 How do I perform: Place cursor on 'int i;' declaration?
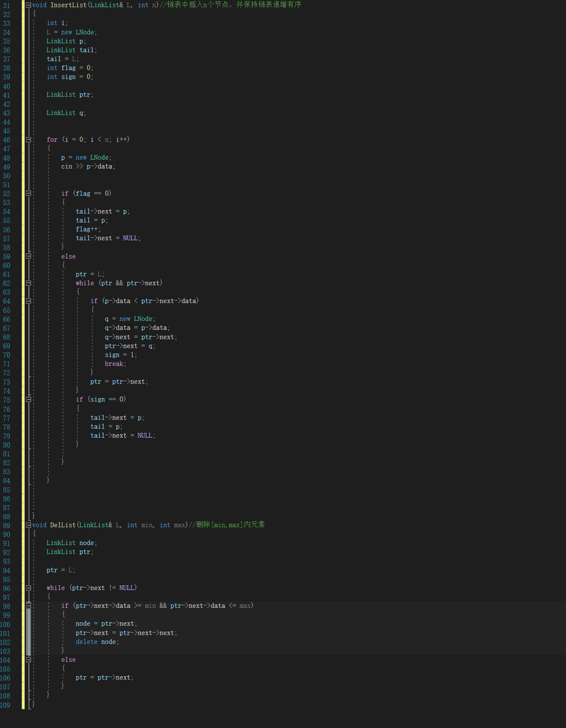[x=57, y=23]
